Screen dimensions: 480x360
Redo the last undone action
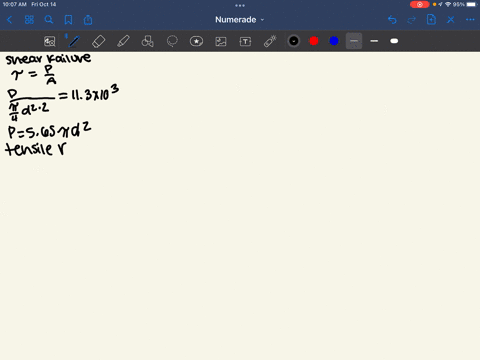tap(412, 20)
